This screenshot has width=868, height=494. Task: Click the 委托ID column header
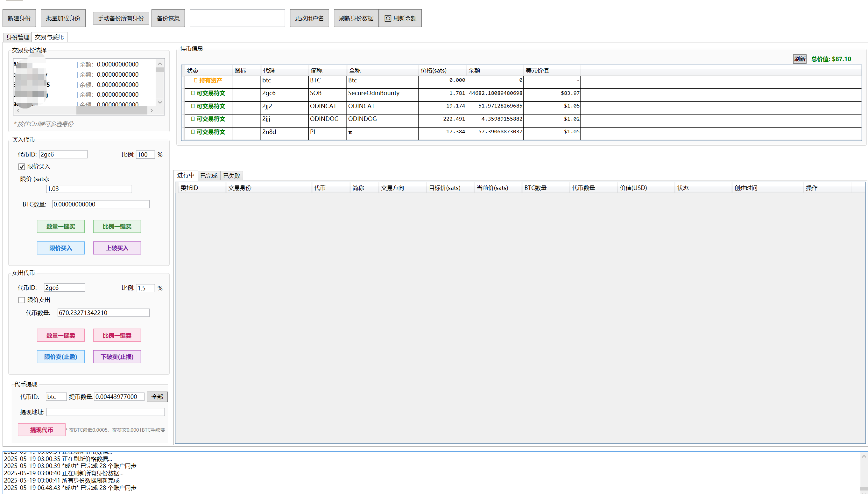tap(202, 188)
